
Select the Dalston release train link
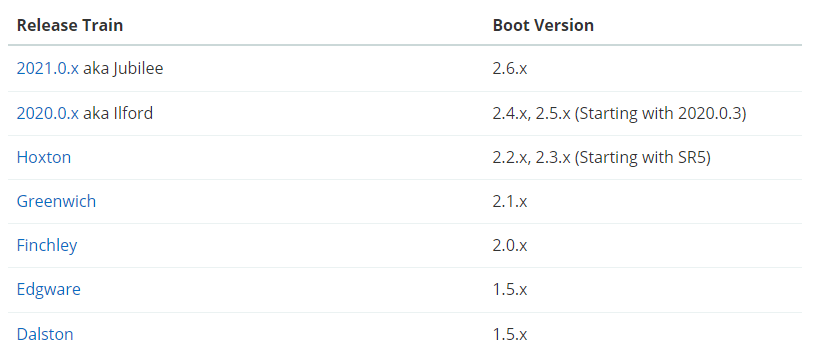click(45, 334)
